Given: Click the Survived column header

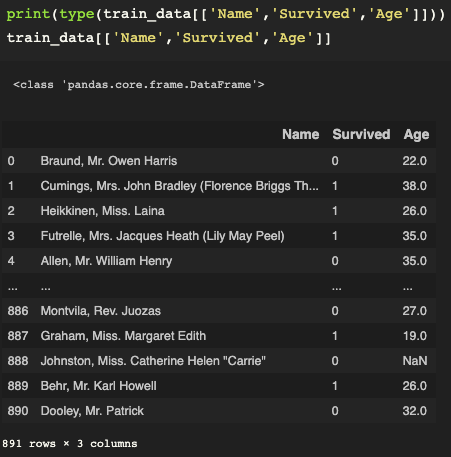Looking at the screenshot, I should [361, 134].
